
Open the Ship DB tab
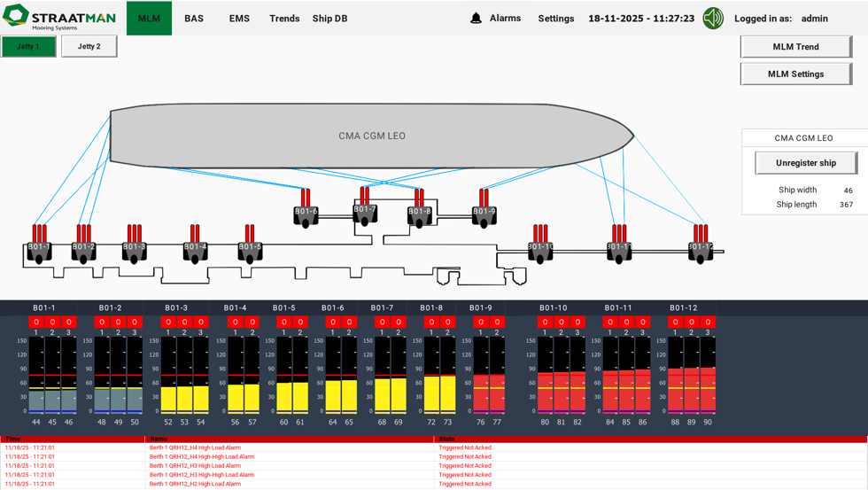pyautogui.click(x=329, y=19)
